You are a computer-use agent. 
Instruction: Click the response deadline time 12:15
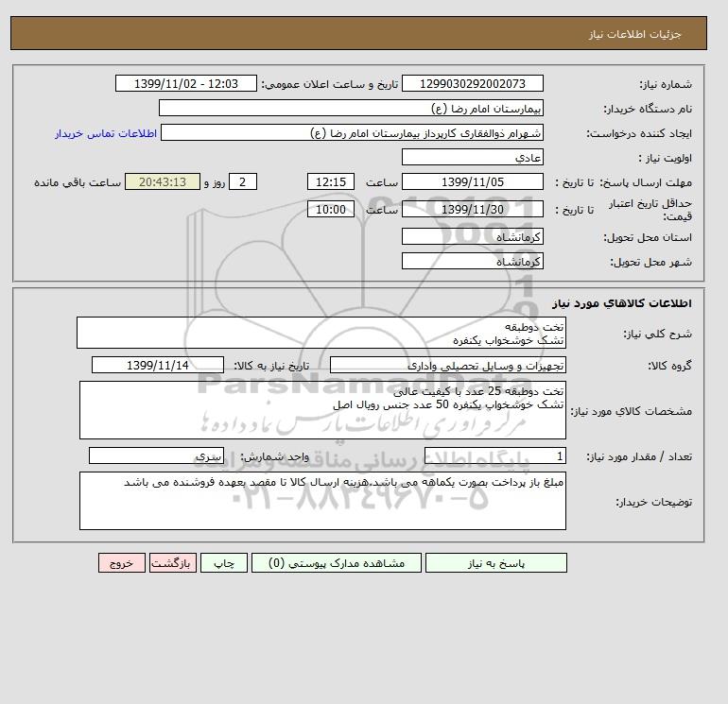331,182
